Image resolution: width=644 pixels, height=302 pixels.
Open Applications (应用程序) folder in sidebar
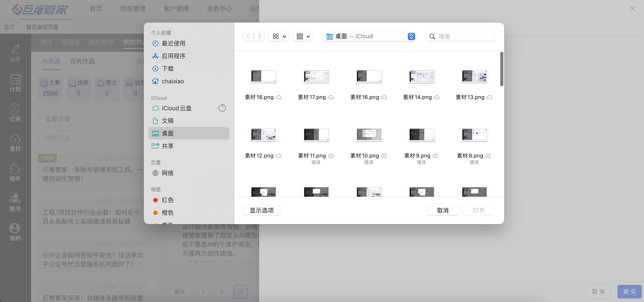click(173, 56)
